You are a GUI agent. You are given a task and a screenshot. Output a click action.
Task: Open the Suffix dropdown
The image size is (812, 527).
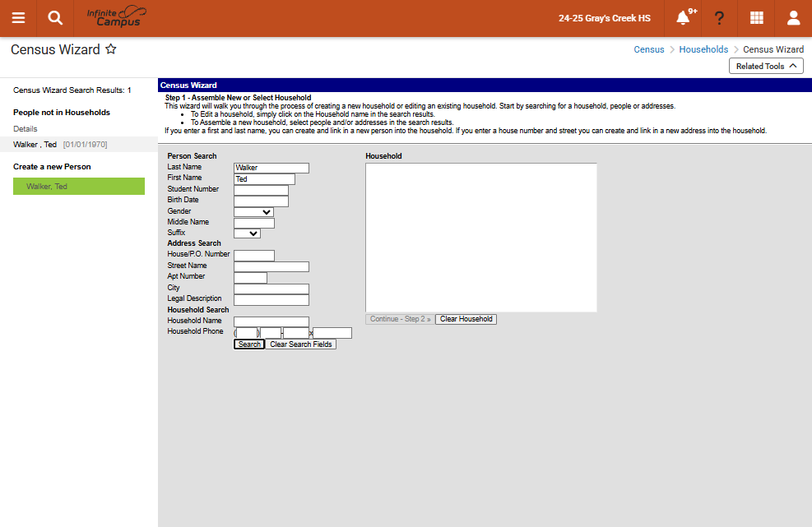click(x=247, y=233)
